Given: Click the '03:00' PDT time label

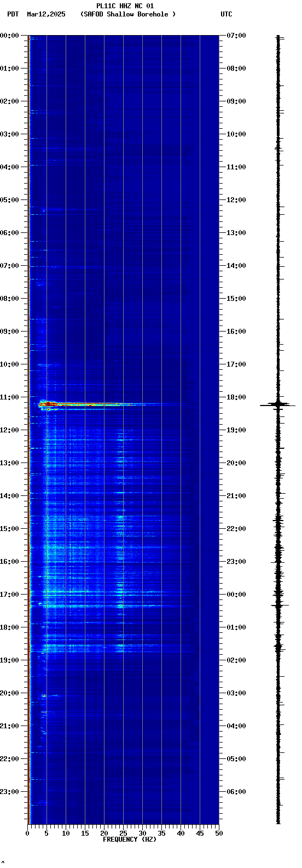Looking at the screenshot, I should [x=10, y=134].
